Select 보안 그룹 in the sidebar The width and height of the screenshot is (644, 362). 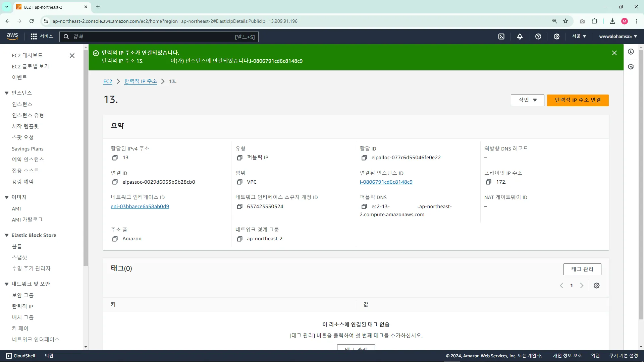click(x=23, y=295)
